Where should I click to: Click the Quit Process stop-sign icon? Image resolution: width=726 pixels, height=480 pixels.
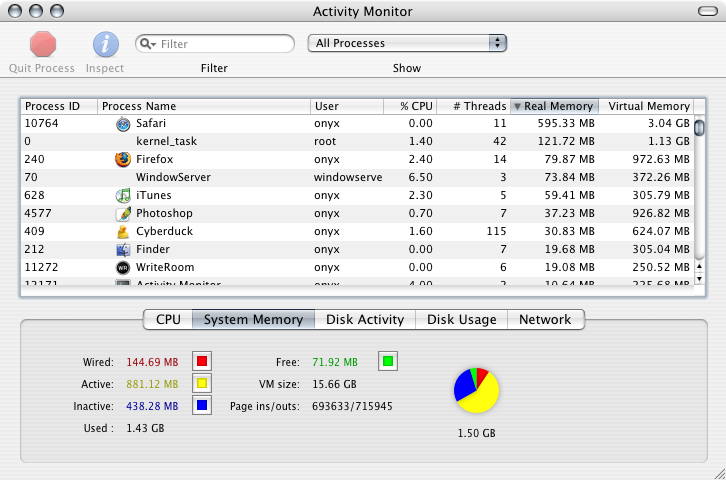43,44
